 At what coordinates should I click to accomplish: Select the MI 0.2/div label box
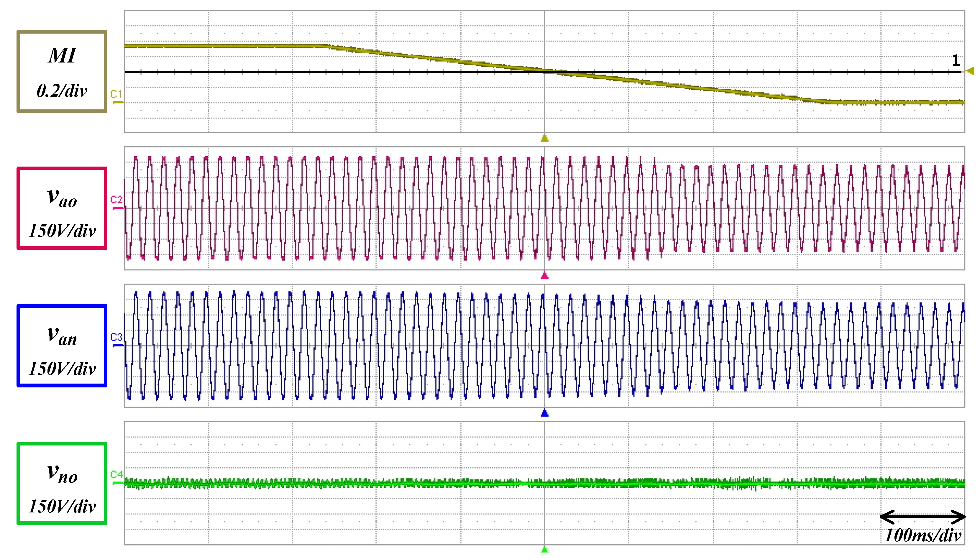[62, 72]
